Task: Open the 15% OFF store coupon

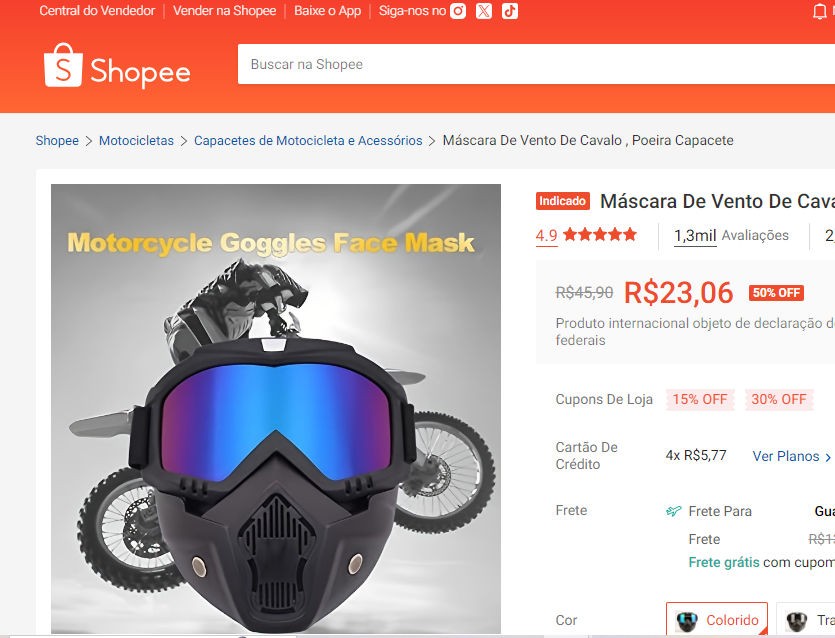Action: pos(700,399)
